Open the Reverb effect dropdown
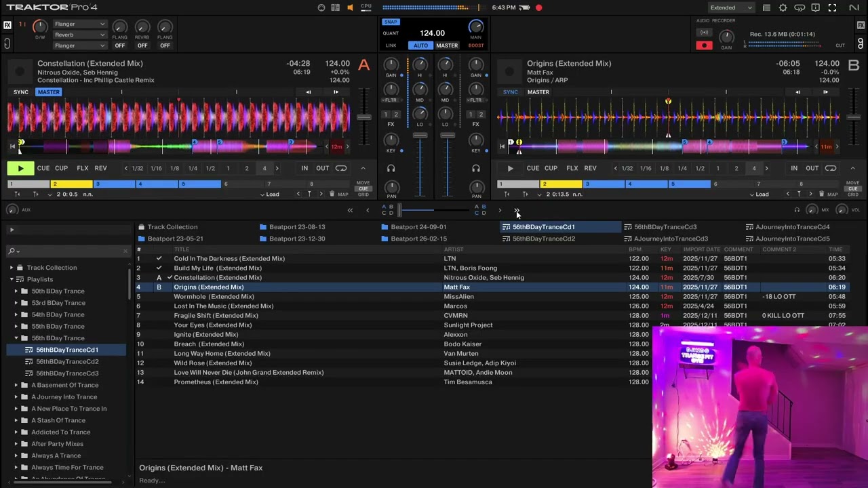This screenshot has width=868, height=488. tap(79, 35)
